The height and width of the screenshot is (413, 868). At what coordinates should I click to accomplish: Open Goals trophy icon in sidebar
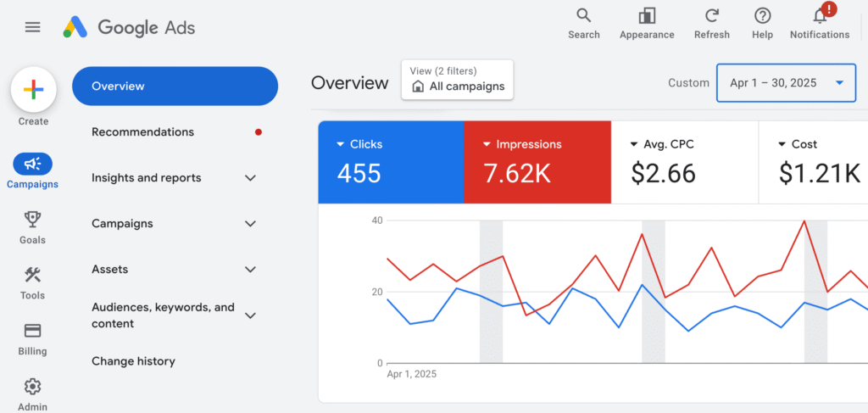(33, 220)
